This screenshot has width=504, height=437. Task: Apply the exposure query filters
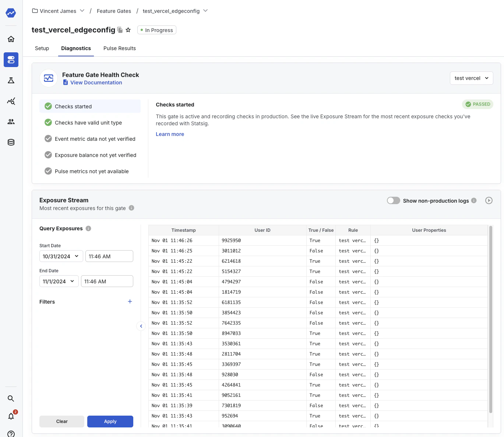[x=110, y=422]
